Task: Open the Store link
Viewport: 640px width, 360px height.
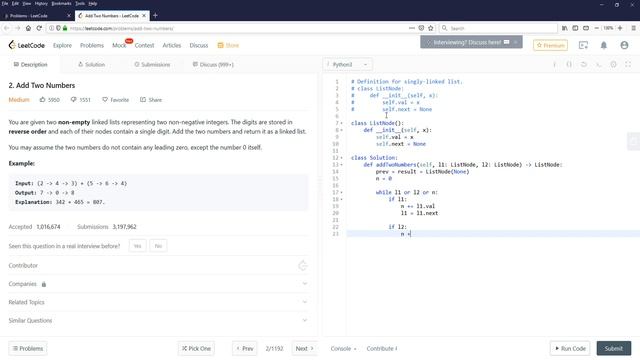Action: (x=228, y=45)
